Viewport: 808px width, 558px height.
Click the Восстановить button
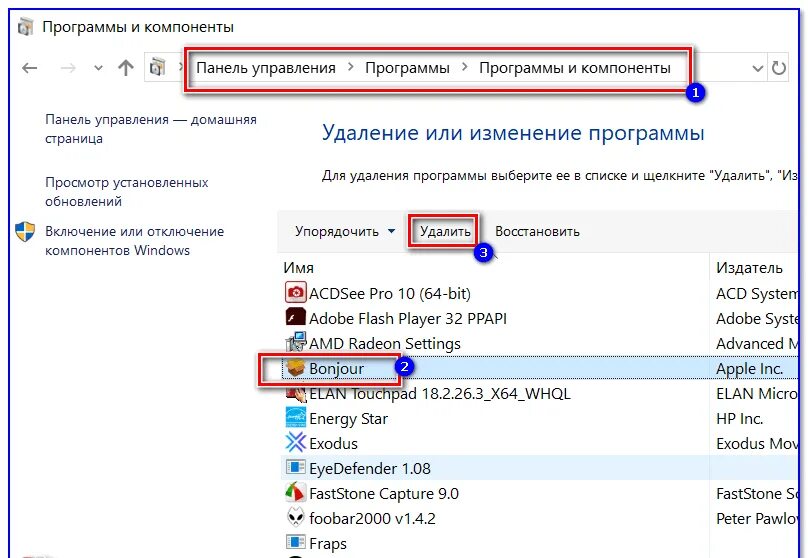tap(537, 231)
